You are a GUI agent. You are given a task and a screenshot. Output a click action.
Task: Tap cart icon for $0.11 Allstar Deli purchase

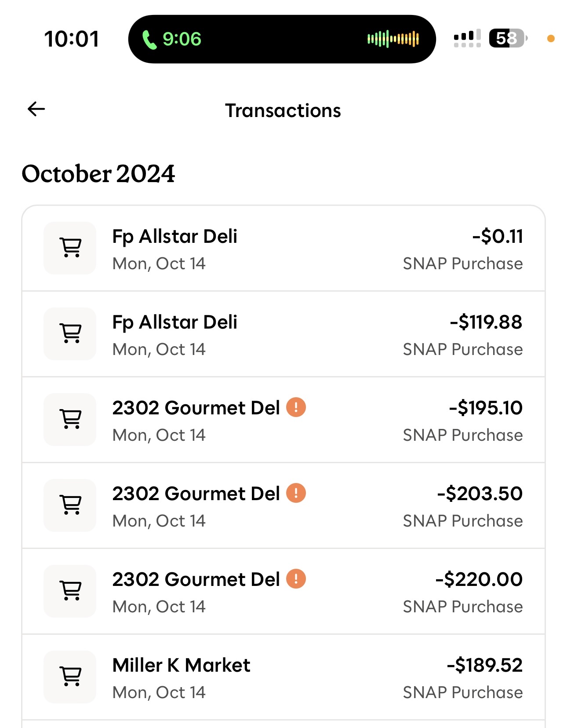pyautogui.click(x=70, y=248)
